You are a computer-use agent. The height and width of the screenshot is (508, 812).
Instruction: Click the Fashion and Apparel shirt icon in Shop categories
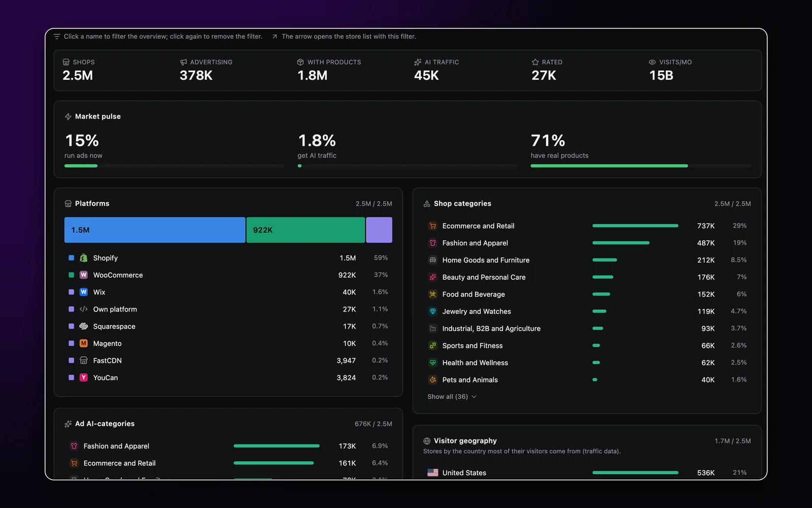[433, 243]
